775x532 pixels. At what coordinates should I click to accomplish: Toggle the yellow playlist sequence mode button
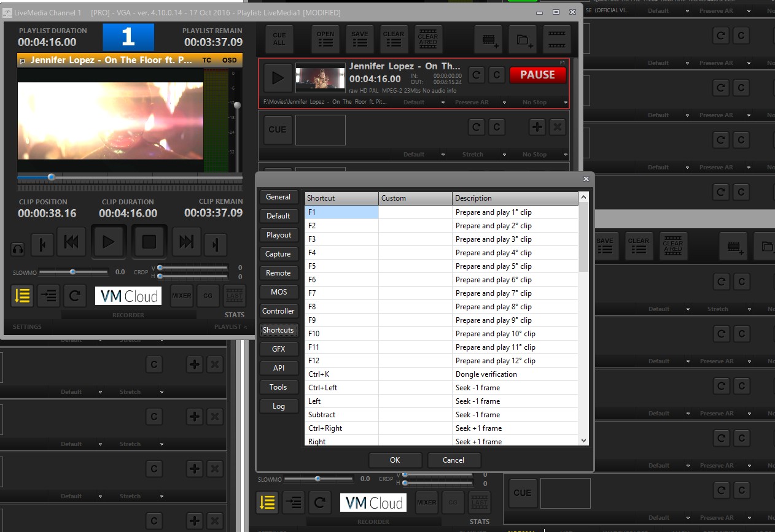22,296
